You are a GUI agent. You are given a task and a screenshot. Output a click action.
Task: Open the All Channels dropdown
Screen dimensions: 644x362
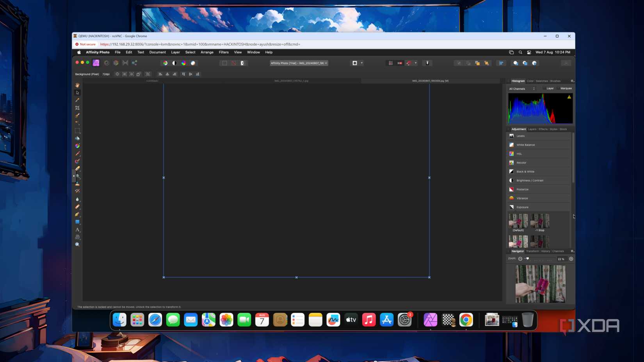click(x=522, y=89)
